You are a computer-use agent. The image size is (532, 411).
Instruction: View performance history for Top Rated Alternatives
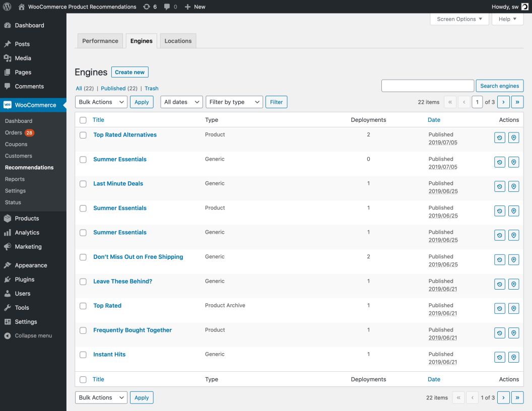(x=499, y=137)
